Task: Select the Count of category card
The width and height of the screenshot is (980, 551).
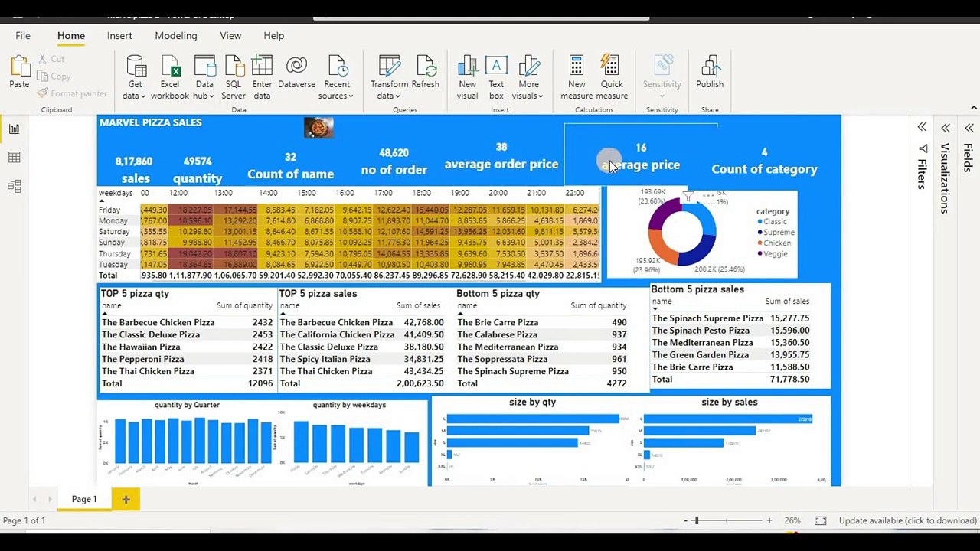Action: pyautogui.click(x=764, y=161)
